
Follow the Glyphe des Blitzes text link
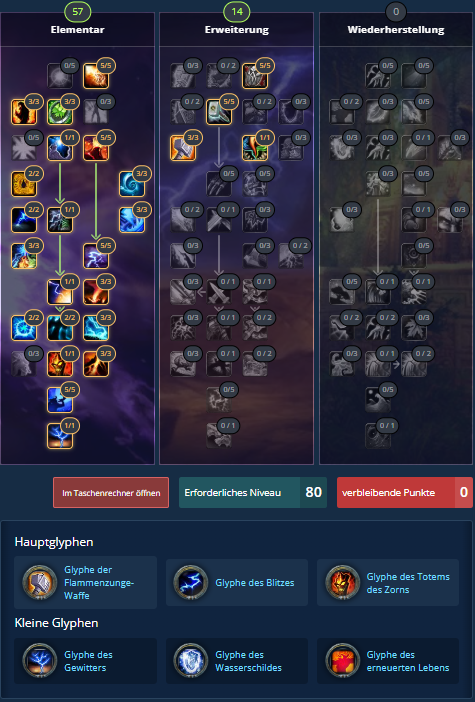point(255,582)
